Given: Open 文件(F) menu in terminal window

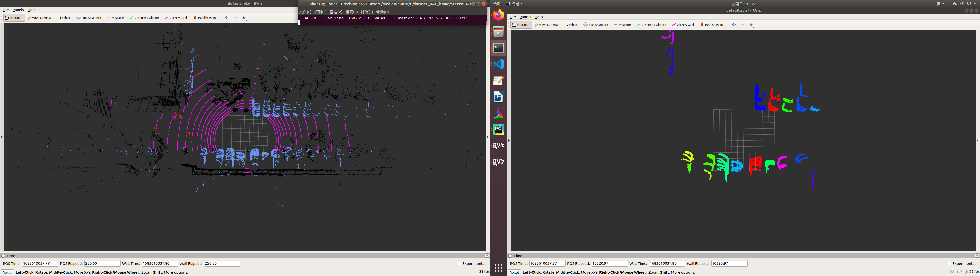Looking at the screenshot, I should 305,12.
